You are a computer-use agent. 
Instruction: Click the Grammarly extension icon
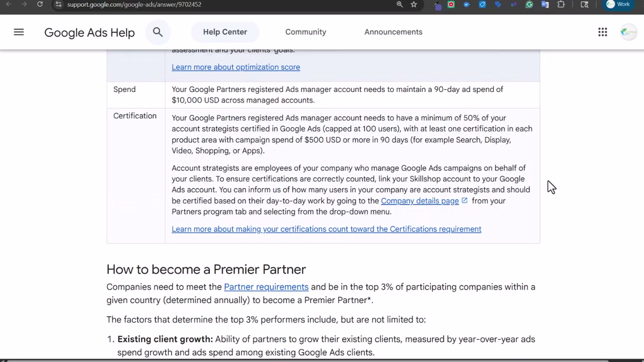point(529,5)
